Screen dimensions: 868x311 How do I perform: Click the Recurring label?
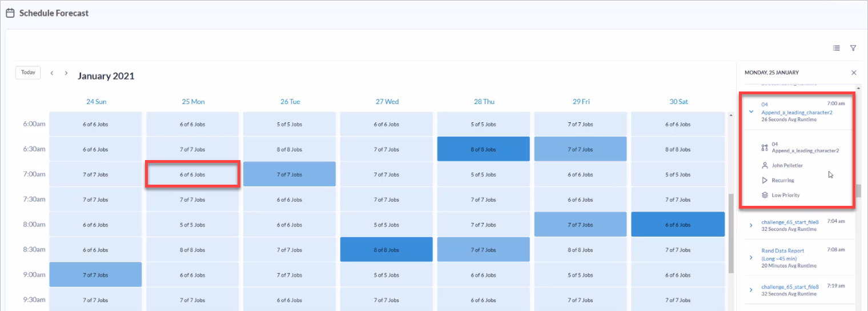tap(783, 180)
